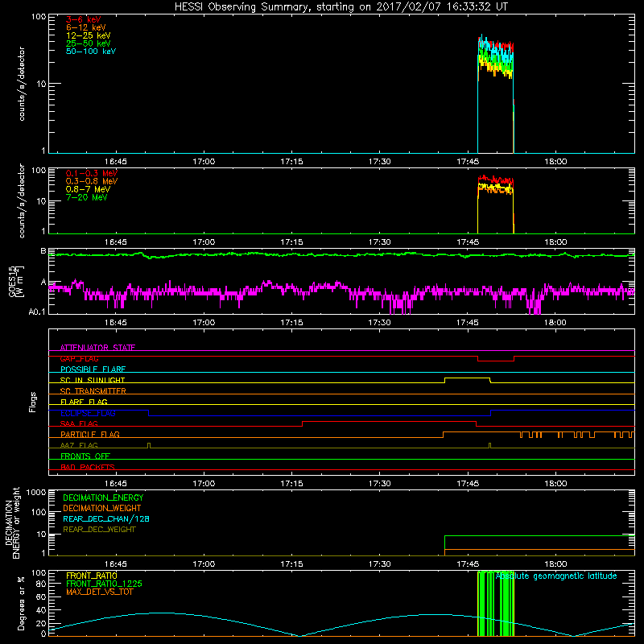Select the GAP_FLAG label
644x644 pixels.
tap(79, 358)
